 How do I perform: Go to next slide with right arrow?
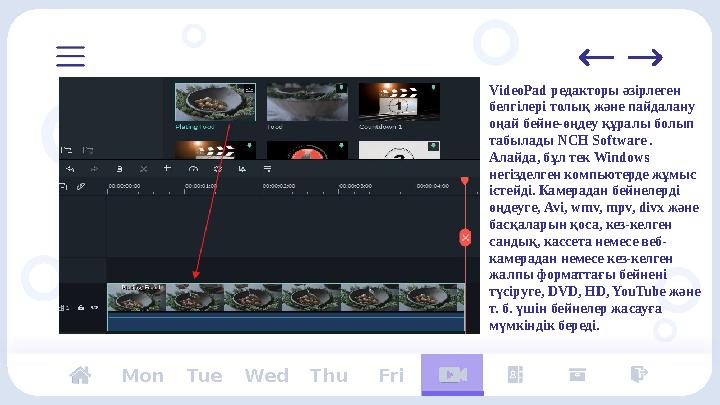pos(645,57)
